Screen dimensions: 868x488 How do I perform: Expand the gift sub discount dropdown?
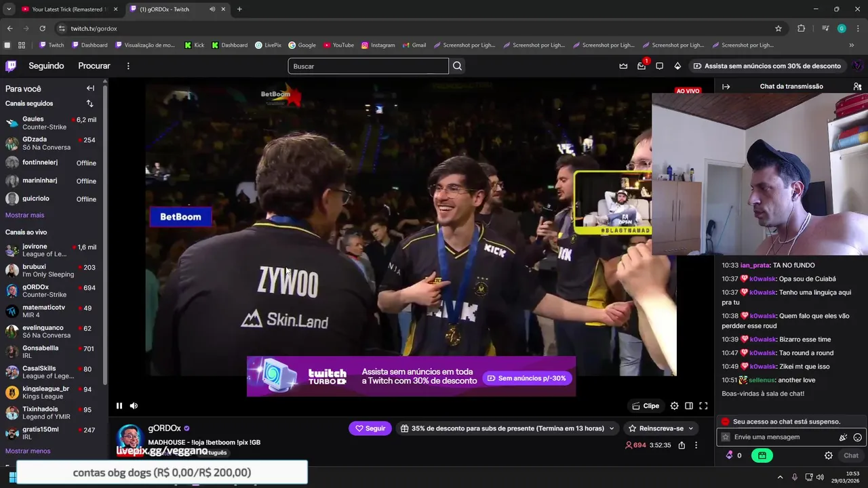(612, 428)
